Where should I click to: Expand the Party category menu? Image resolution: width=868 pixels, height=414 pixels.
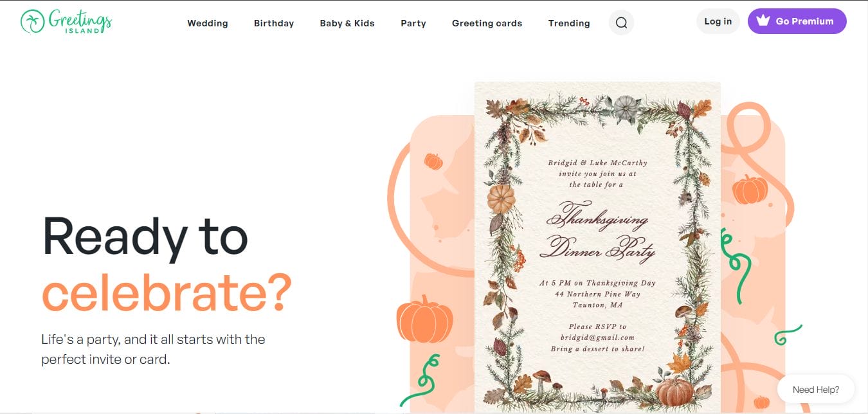click(413, 23)
